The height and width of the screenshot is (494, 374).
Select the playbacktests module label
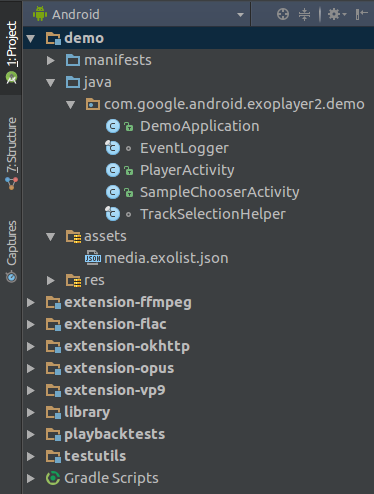coord(115,435)
